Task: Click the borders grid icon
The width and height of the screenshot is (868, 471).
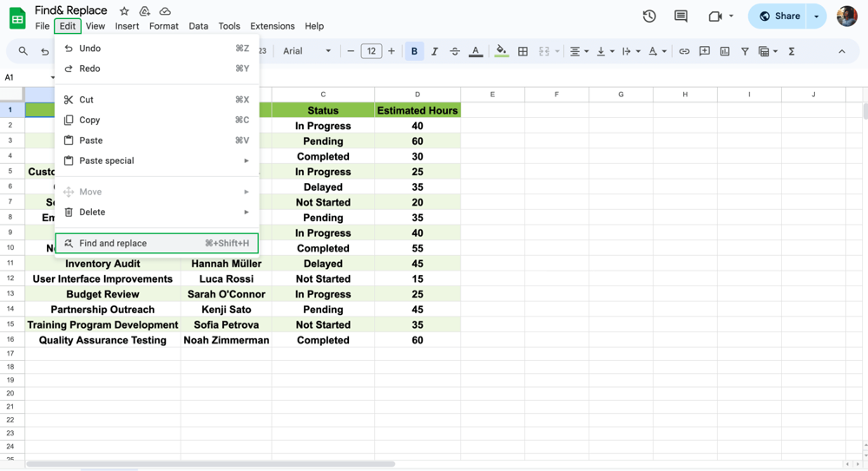Action: click(x=523, y=51)
